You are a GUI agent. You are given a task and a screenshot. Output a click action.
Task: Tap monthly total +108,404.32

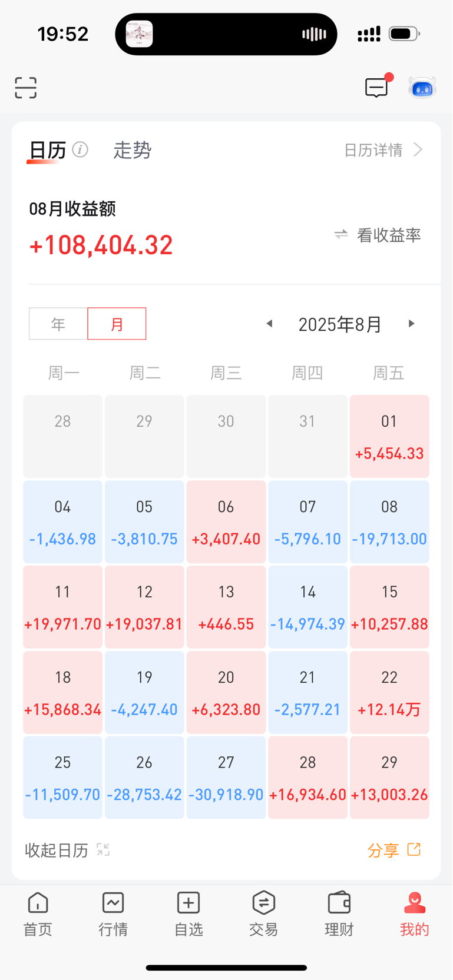pos(101,245)
